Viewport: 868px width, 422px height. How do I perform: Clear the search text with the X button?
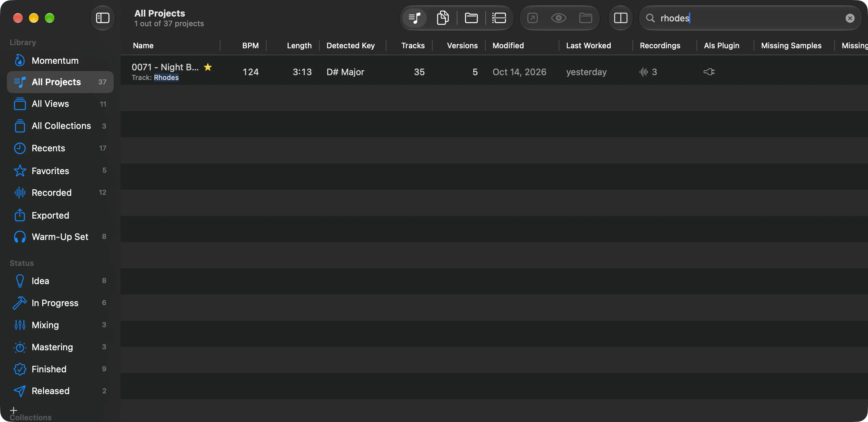[850, 18]
